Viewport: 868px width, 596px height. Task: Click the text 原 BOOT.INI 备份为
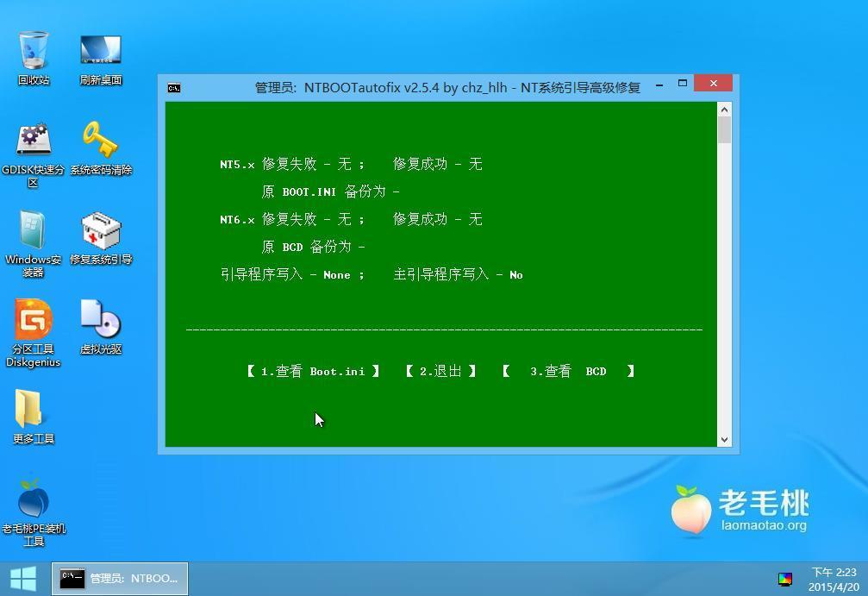point(330,191)
